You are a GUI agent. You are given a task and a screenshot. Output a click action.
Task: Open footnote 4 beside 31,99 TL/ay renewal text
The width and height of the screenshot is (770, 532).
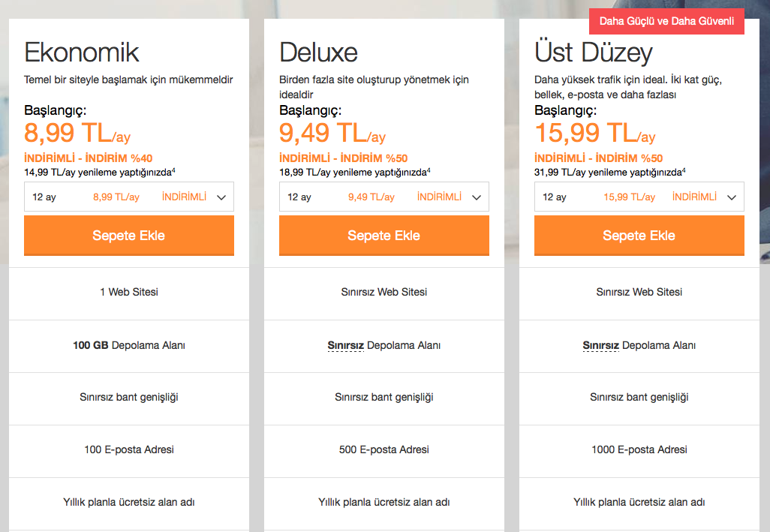point(684,170)
